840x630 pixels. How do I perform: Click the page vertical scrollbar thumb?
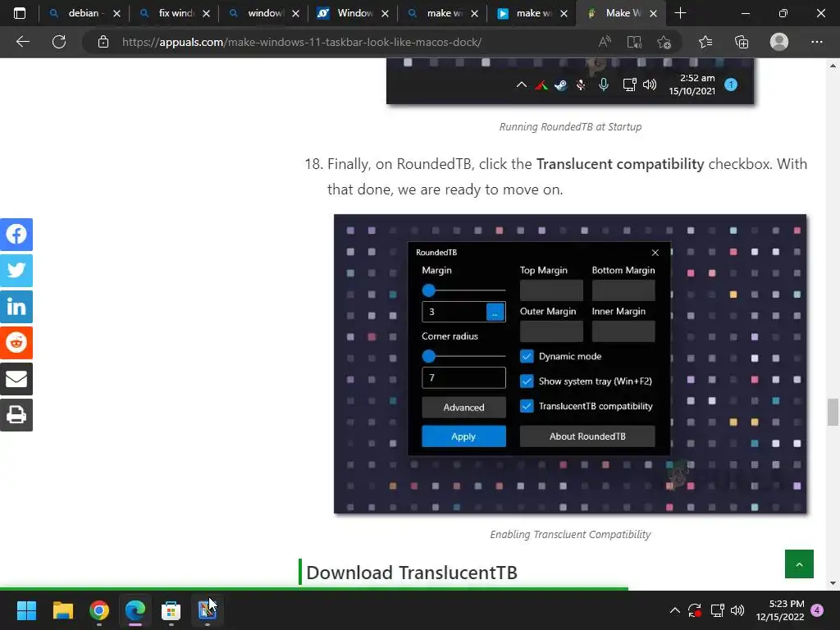[833, 412]
